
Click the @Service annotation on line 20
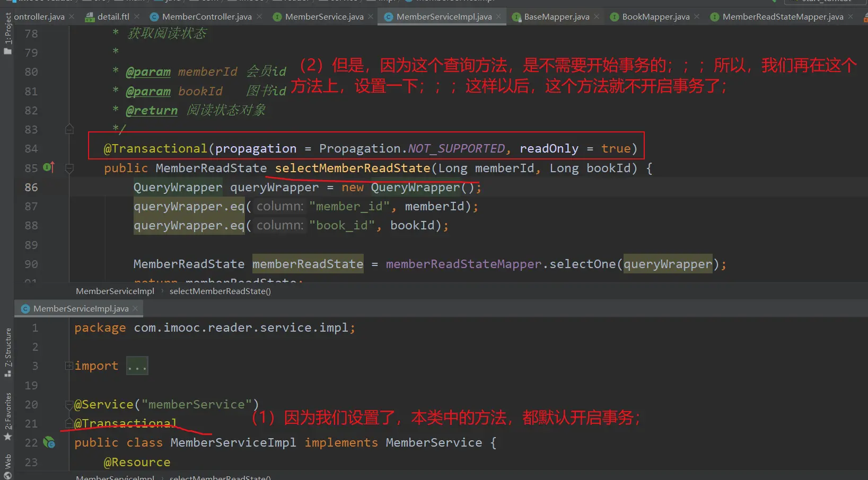coord(104,405)
